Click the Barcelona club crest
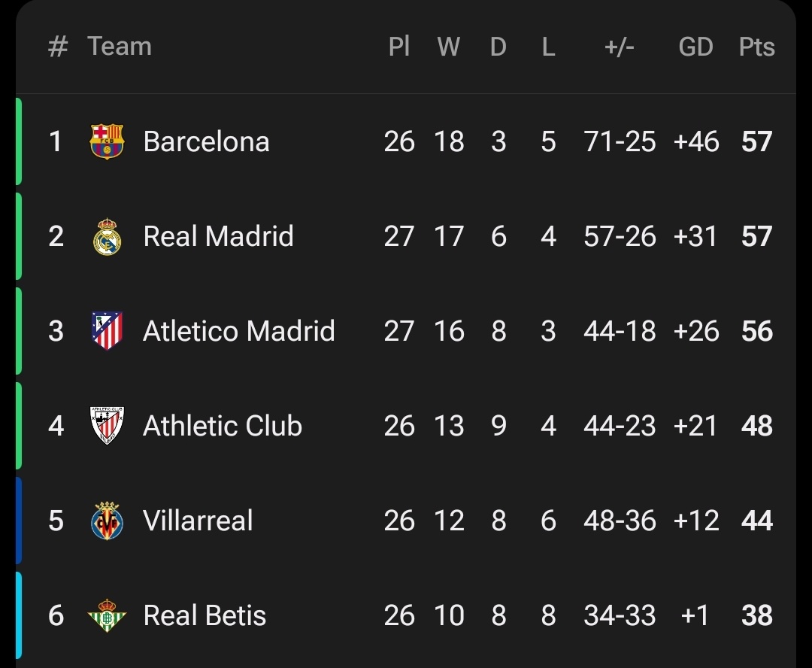 107,141
